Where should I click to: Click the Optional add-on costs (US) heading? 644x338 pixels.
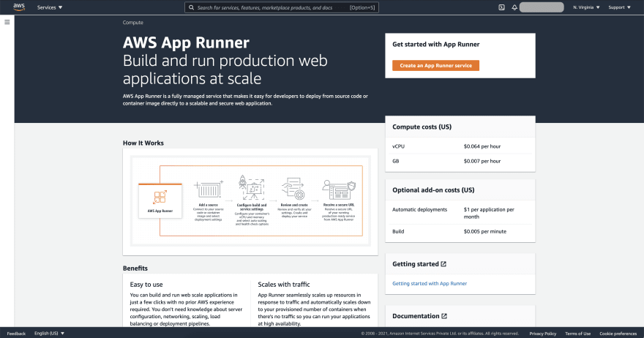pyautogui.click(x=433, y=190)
